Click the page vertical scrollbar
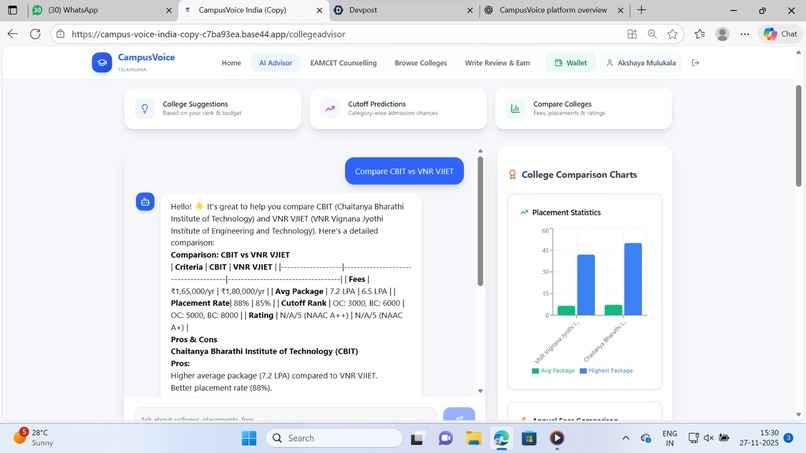Screen dimensions: 806x453 coord(798,136)
